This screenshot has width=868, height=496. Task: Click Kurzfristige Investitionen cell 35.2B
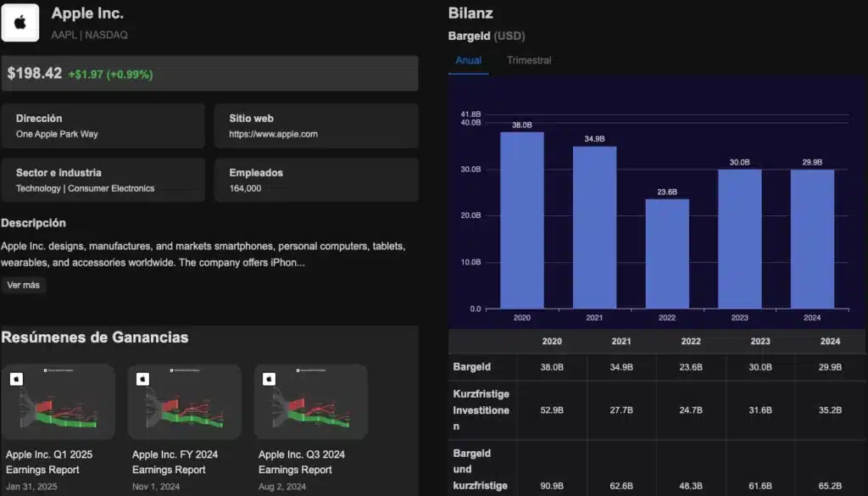(830, 410)
